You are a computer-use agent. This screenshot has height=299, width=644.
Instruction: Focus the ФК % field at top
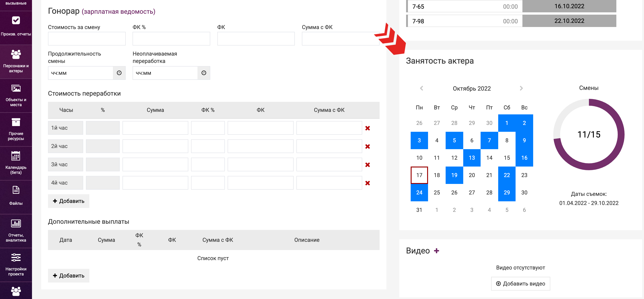(171, 38)
